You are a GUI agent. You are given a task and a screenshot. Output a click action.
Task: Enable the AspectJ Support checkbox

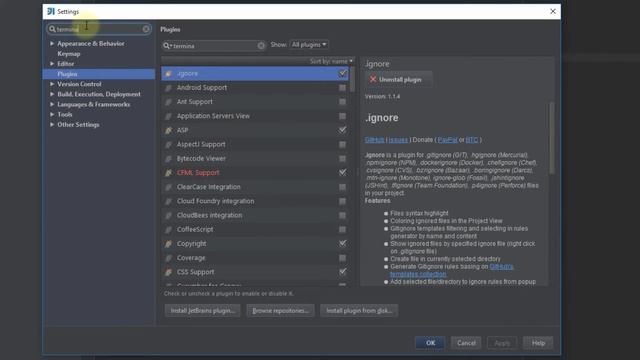coord(342,144)
